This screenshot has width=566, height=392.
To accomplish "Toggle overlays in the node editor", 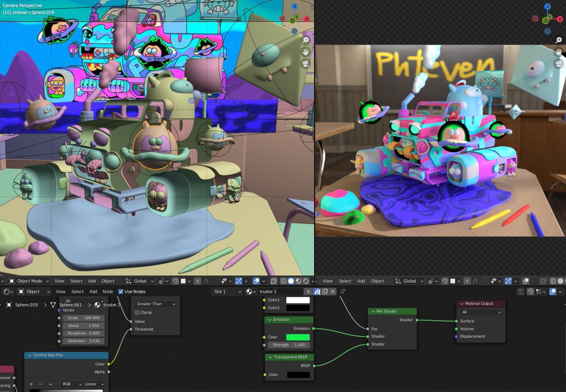I will 552,292.
